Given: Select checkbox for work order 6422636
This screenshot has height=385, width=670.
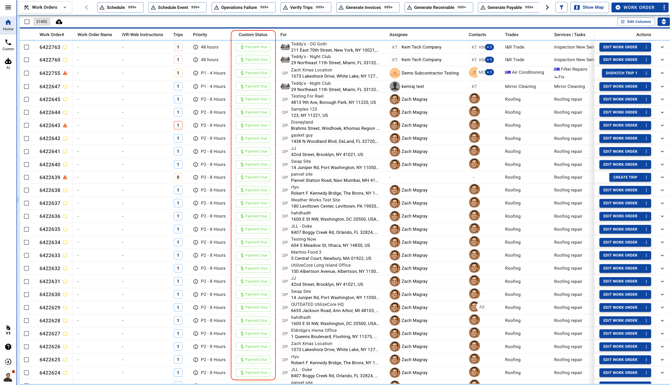Looking at the screenshot, I should coord(26,216).
